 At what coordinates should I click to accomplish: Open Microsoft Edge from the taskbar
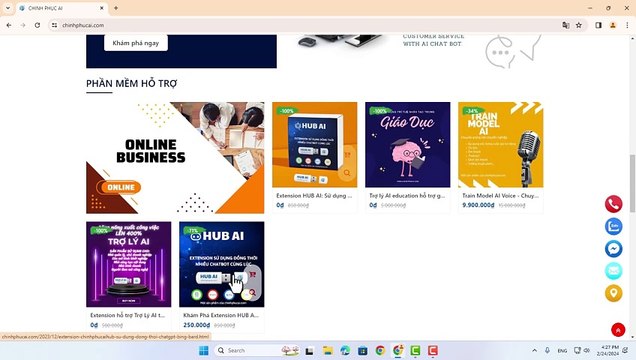345,350
